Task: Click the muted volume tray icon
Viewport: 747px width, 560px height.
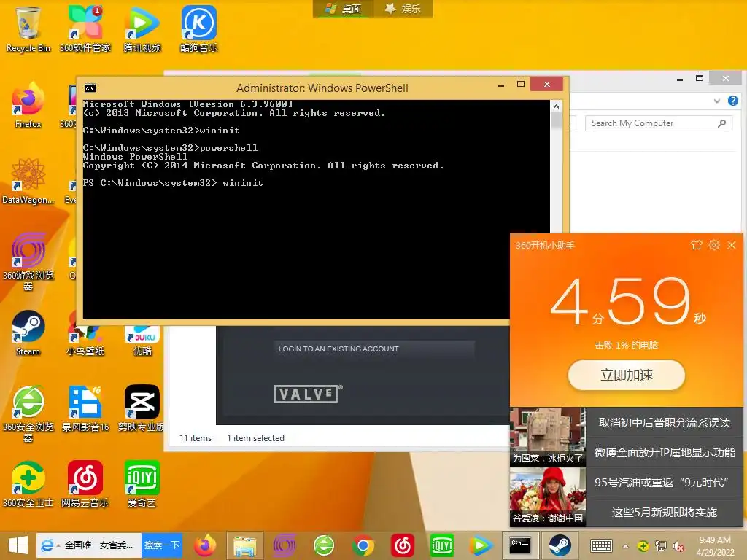Action: point(678,546)
